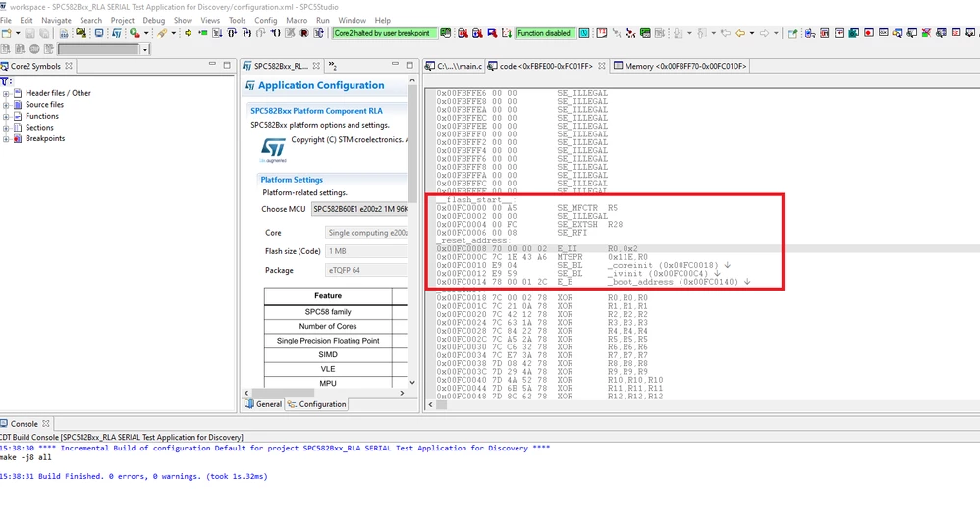Viewport: 980px width, 530px height.
Task: Click the Core2 halted status field
Action: (385, 33)
